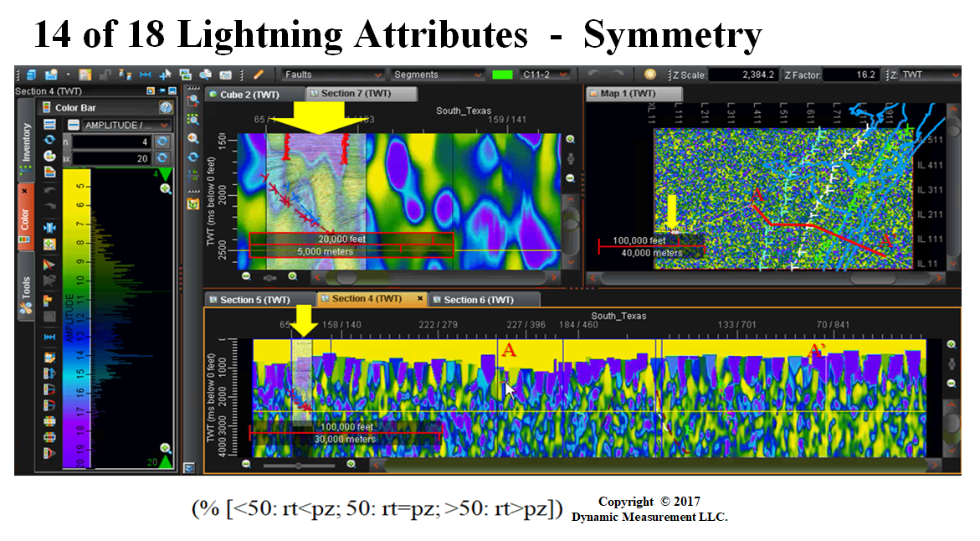Zoom out vertically on Section 7 view
Screen dimensions: 980x541
(x=571, y=178)
